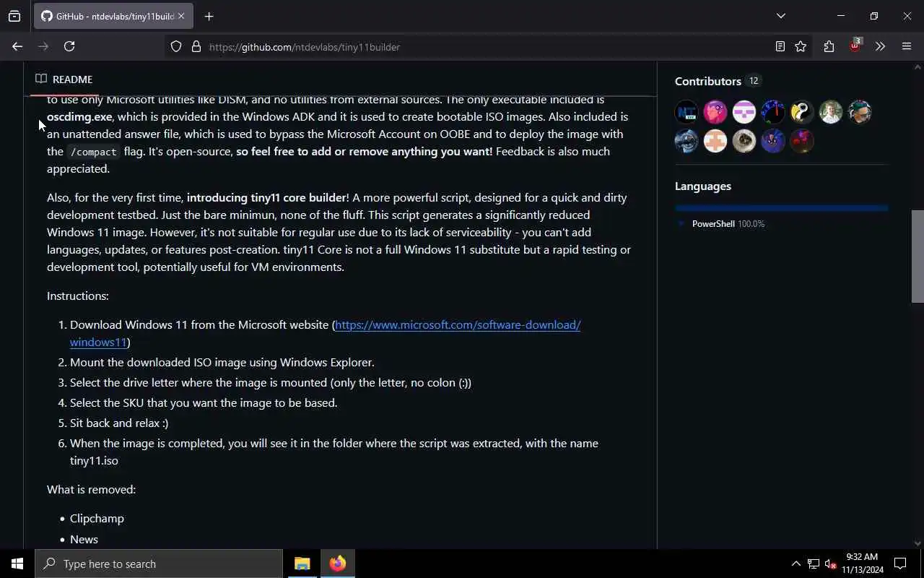The height and width of the screenshot is (578, 924).
Task: Go forward one page
Action: point(43,46)
